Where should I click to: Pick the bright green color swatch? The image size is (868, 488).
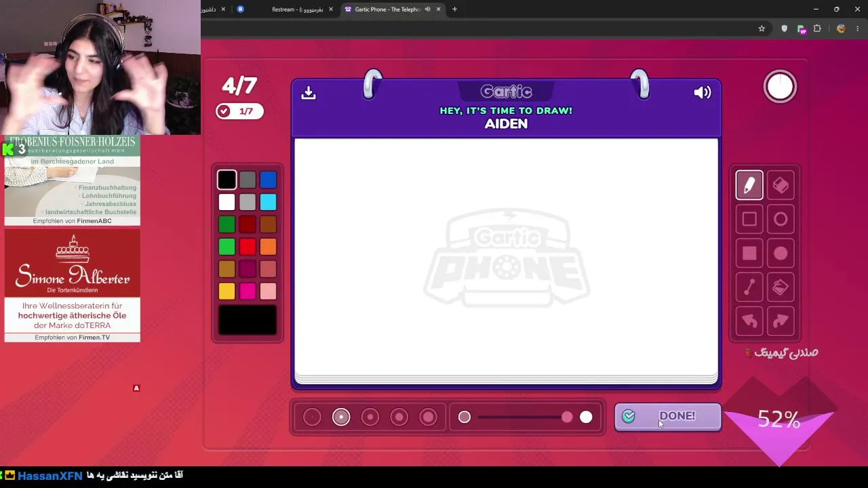(x=227, y=247)
